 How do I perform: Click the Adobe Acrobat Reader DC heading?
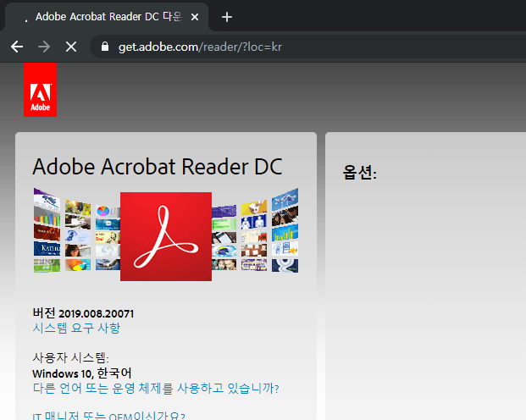[x=158, y=166]
